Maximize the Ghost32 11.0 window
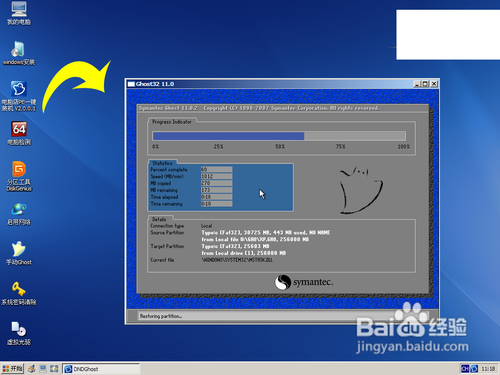Screen dimensions: 500x375 tap(425, 84)
